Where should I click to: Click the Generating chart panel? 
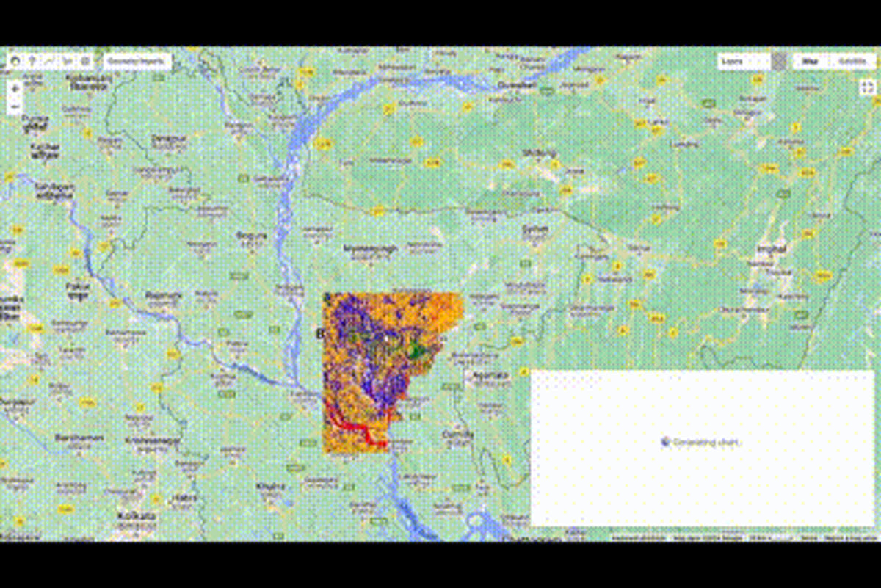click(x=702, y=448)
